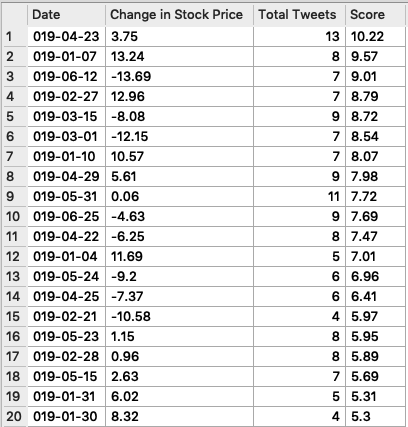The image size is (408, 427).
Task: Select row number 1 header
Action: coord(14,37)
